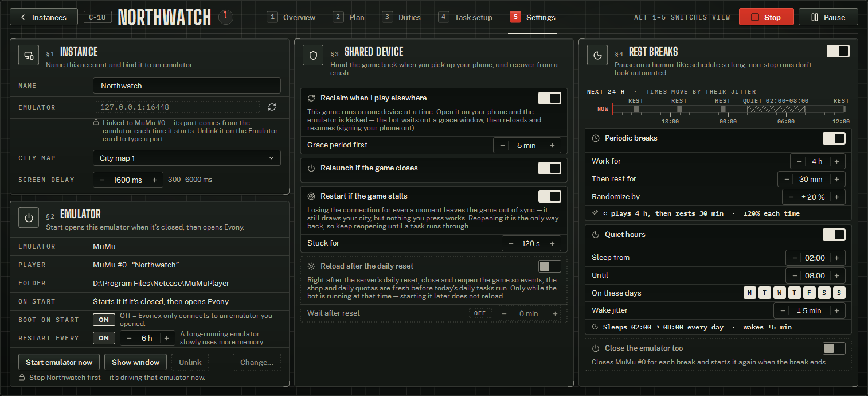Click the refresh icon next to emulator address
Screen dimensions: 868x396
point(272,107)
